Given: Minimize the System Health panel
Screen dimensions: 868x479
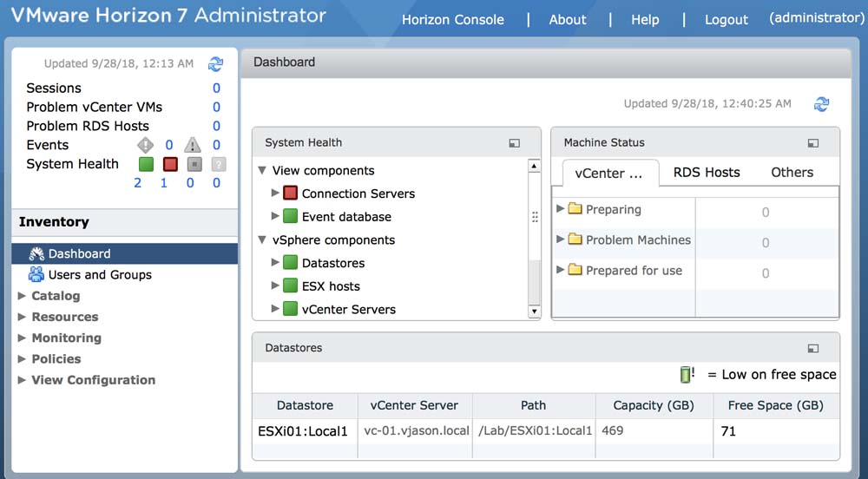Looking at the screenshot, I should pos(514,143).
